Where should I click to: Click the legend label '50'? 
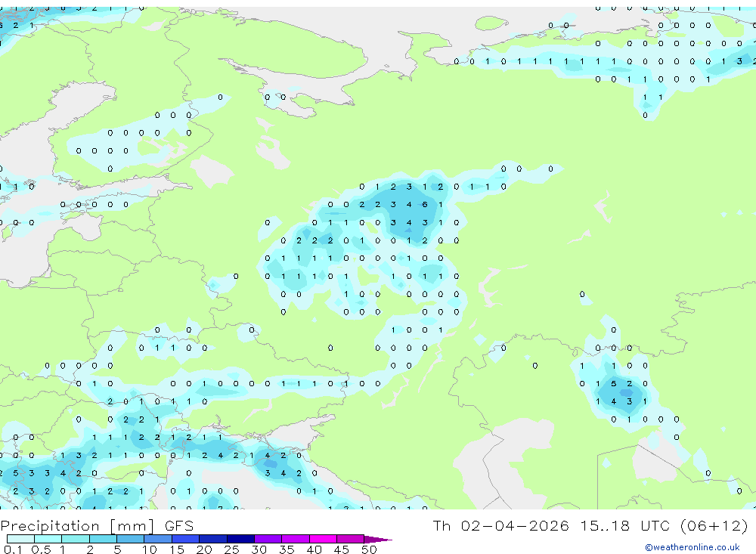[x=369, y=549]
